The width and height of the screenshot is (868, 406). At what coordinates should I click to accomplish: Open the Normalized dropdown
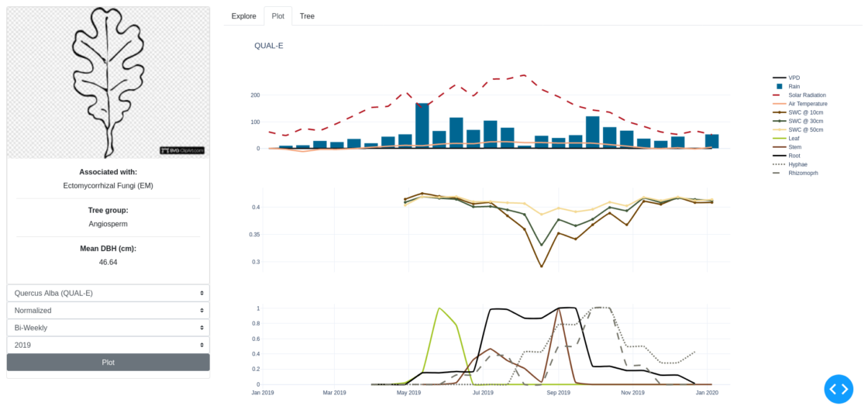coord(108,311)
